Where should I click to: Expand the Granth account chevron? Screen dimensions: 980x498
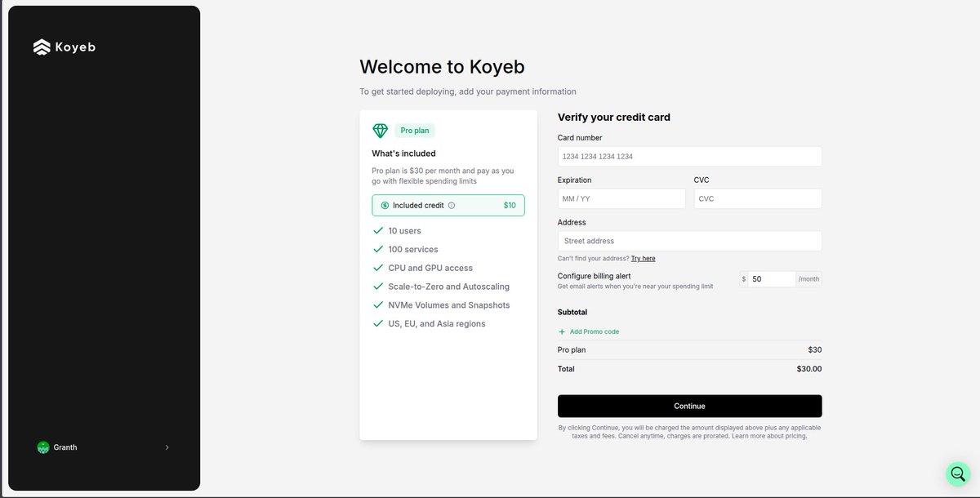tap(167, 447)
